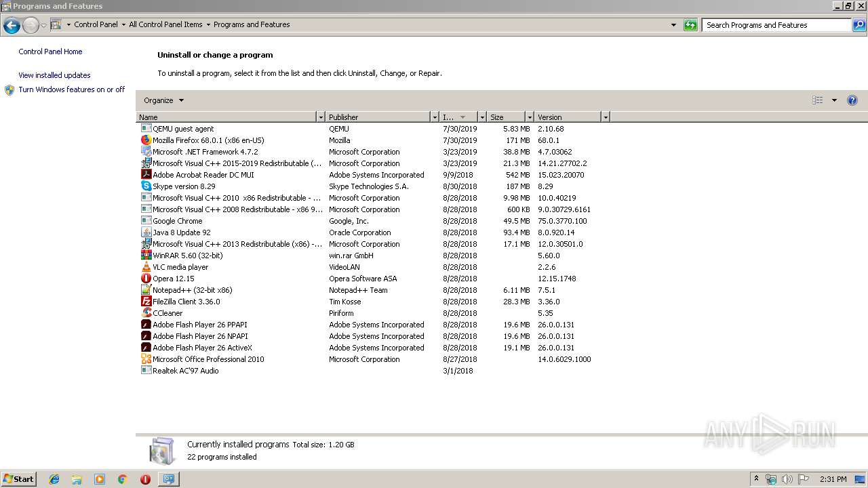Open the View installed updates link
This screenshot has height=488, width=868.
(x=54, y=75)
